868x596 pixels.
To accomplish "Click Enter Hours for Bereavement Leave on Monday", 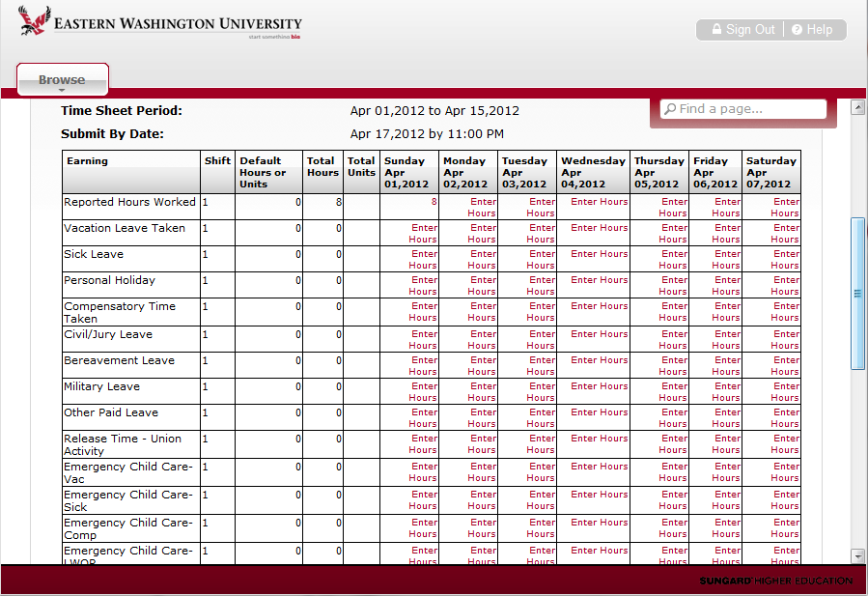I will click(482, 365).
